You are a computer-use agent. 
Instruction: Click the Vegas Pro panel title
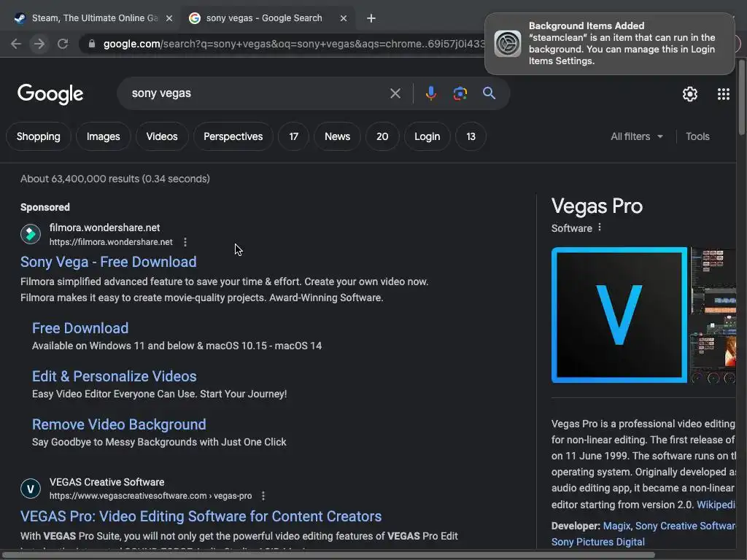(597, 206)
